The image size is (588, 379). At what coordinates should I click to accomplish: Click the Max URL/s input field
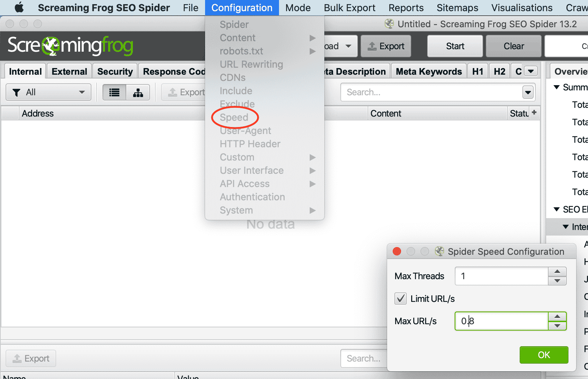coord(502,321)
